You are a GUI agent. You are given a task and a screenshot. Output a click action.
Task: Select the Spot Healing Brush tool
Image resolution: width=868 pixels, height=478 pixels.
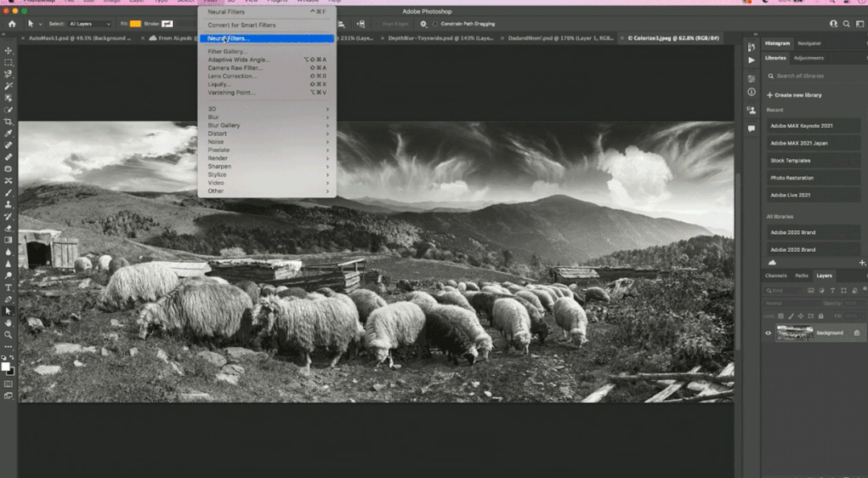[8, 146]
